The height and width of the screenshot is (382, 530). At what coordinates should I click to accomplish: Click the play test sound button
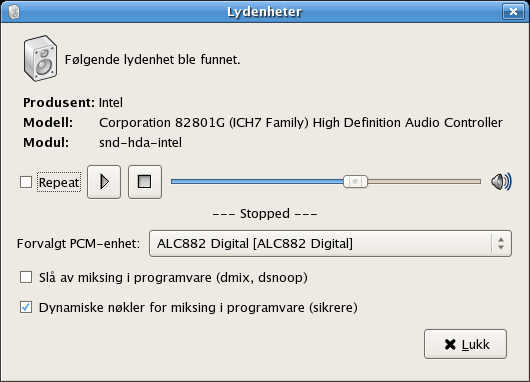point(104,182)
